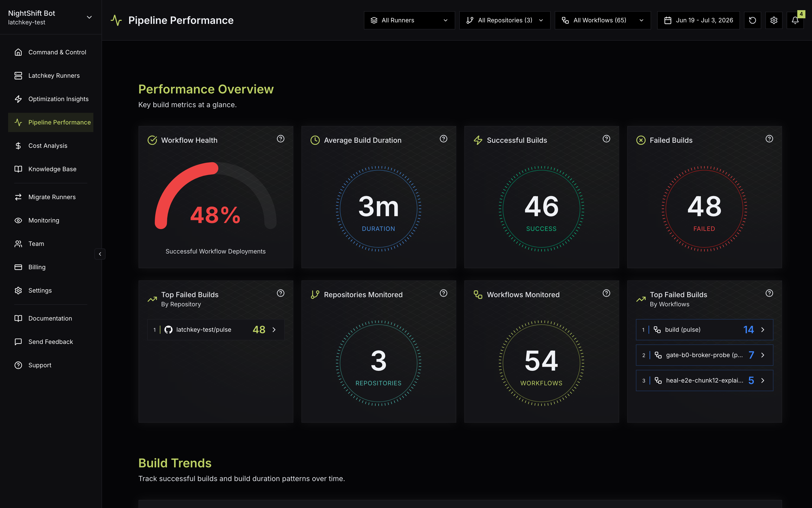Click the Successful Builds help icon
Viewport: 812px width, 508px height.
coord(606,139)
